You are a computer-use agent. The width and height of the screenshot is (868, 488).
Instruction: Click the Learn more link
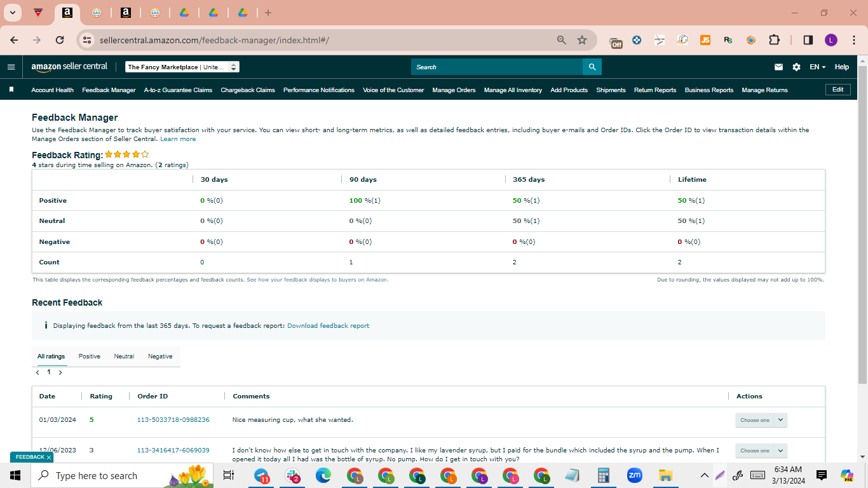pyautogui.click(x=178, y=139)
